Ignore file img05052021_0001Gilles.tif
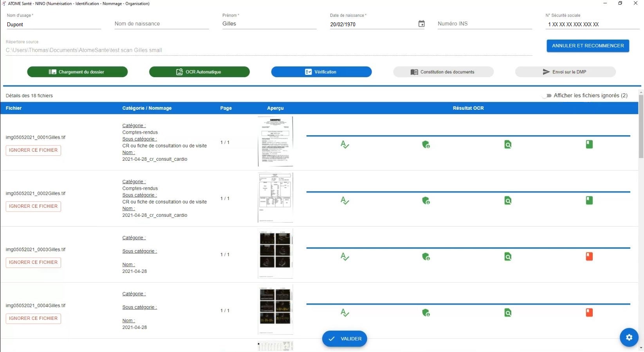The width and height of the screenshot is (644, 352). 33,150
